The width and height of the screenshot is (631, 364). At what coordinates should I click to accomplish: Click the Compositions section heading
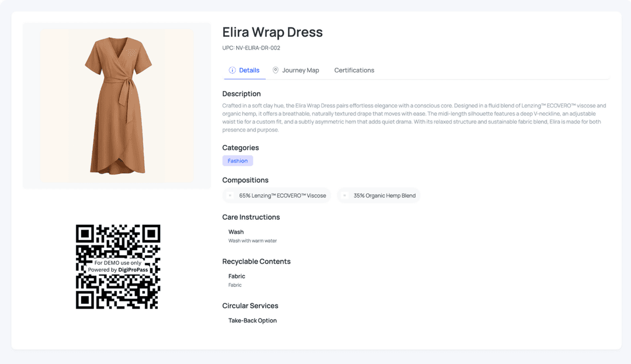[245, 180]
